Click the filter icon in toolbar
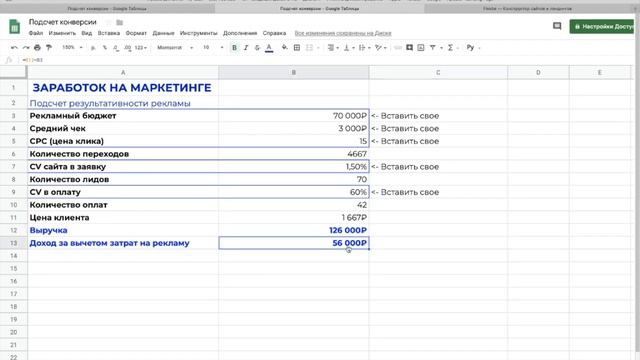The width and height of the screenshot is (640, 360). (x=433, y=48)
